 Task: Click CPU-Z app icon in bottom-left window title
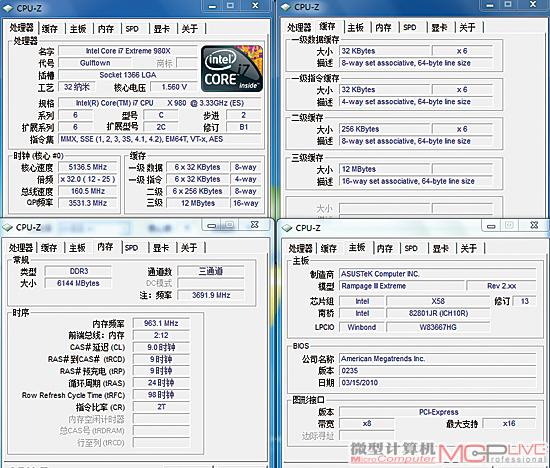pyautogui.click(x=7, y=228)
